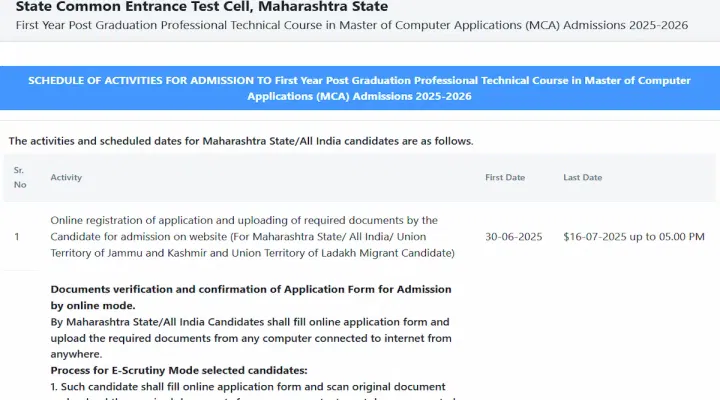Select the Activity column header
The image size is (720, 400).
(66, 178)
